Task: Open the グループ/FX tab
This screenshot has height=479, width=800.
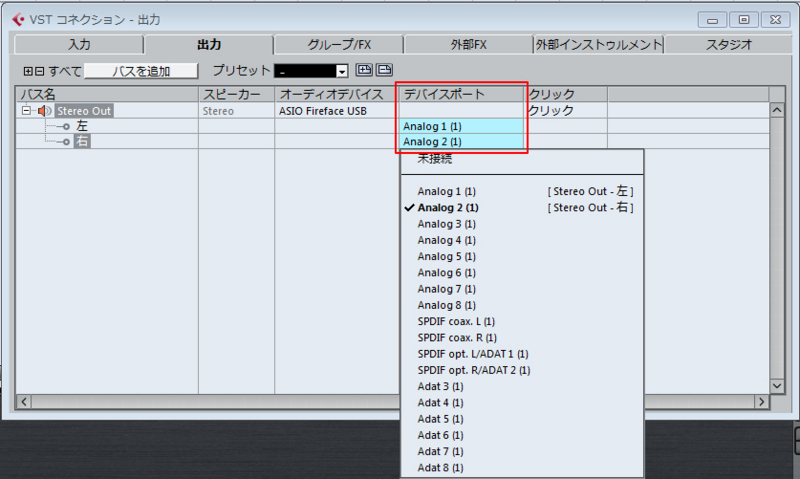Action: click(x=339, y=45)
